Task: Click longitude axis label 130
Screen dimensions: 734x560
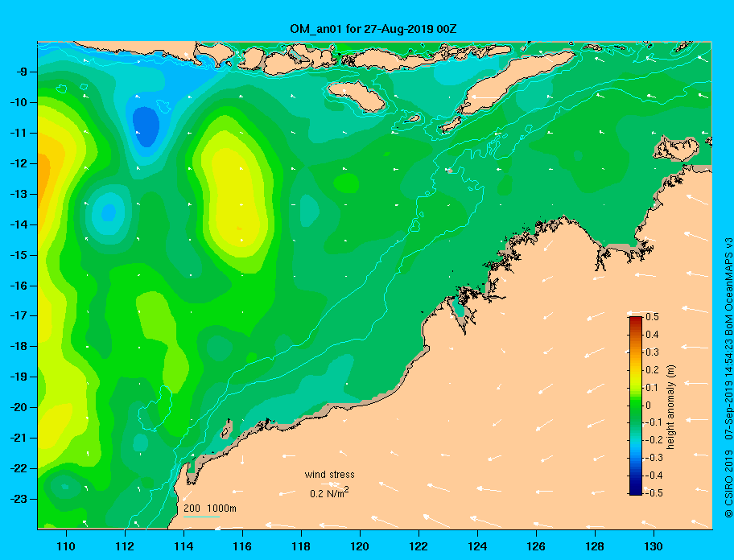Action: [654, 546]
